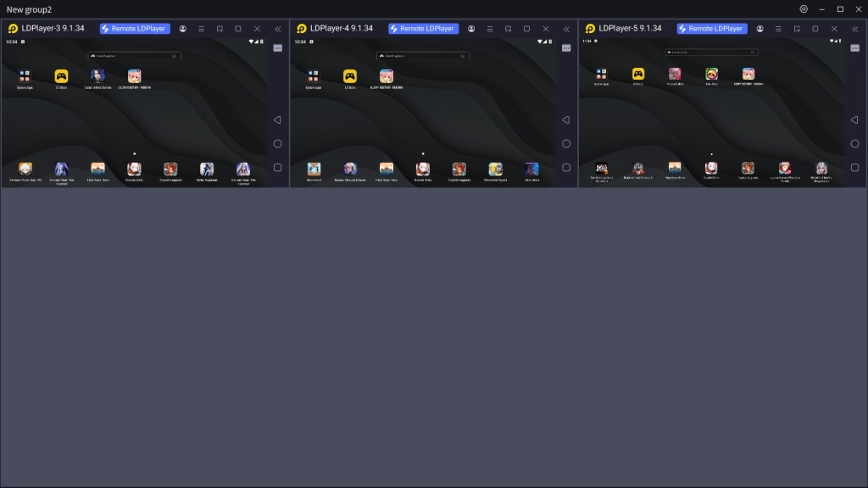Open the hamburger menu of LDPlayer-4
The image size is (868, 488).
(489, 28)
